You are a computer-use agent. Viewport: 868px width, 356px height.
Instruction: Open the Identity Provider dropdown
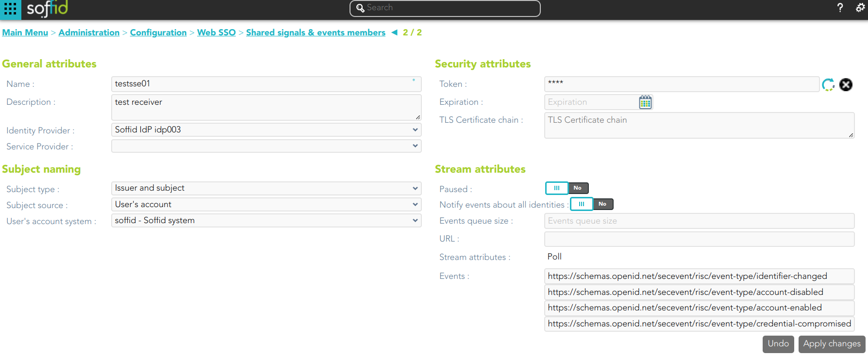266,129
